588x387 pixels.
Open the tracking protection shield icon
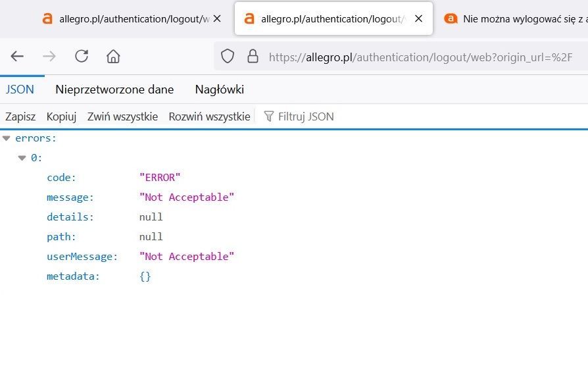tap(228, 57)
